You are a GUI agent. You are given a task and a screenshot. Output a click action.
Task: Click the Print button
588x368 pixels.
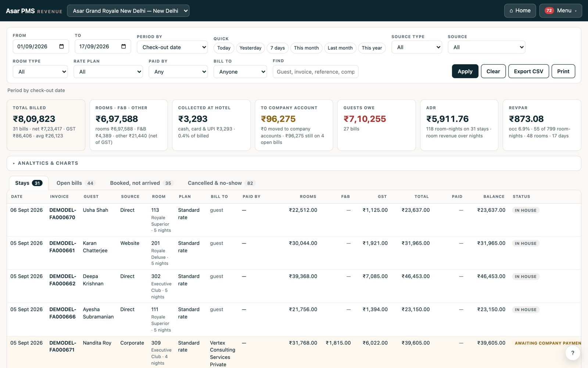[x=563, y=71]
